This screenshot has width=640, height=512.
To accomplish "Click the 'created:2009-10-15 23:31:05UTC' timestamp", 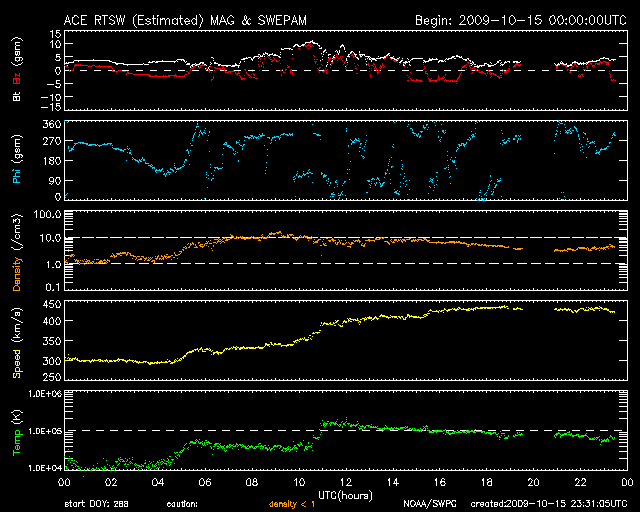I will 549,504.
